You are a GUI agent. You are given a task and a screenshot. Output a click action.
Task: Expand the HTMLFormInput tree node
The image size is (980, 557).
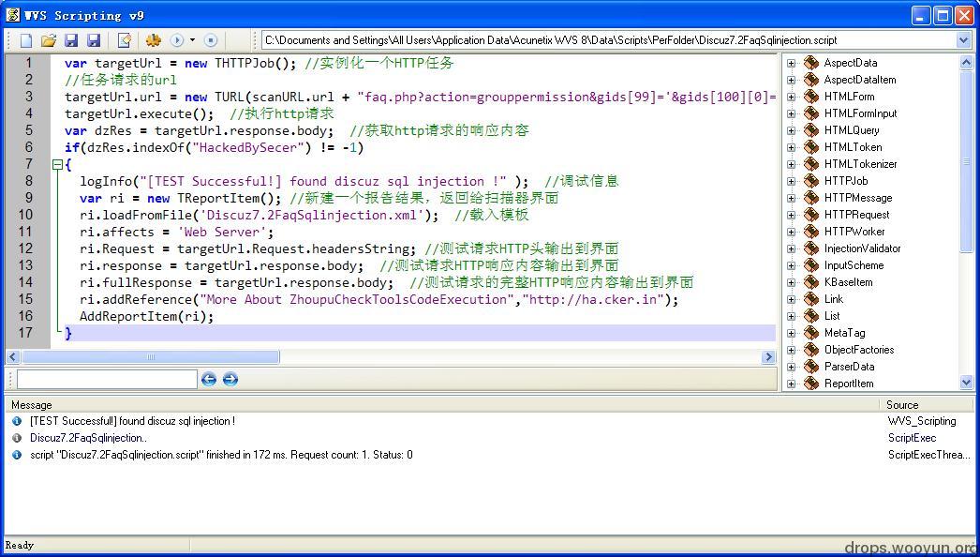792,113
